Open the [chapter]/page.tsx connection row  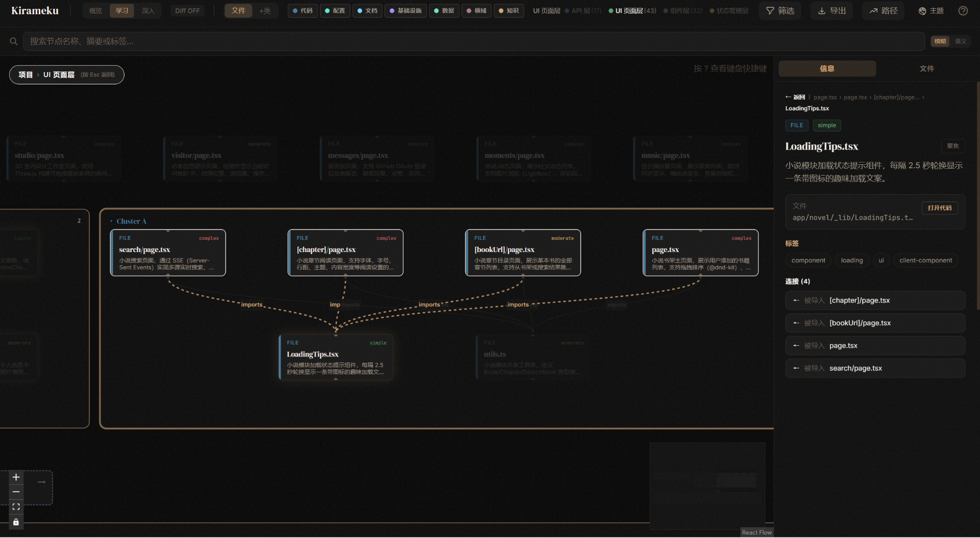[875, 301]
